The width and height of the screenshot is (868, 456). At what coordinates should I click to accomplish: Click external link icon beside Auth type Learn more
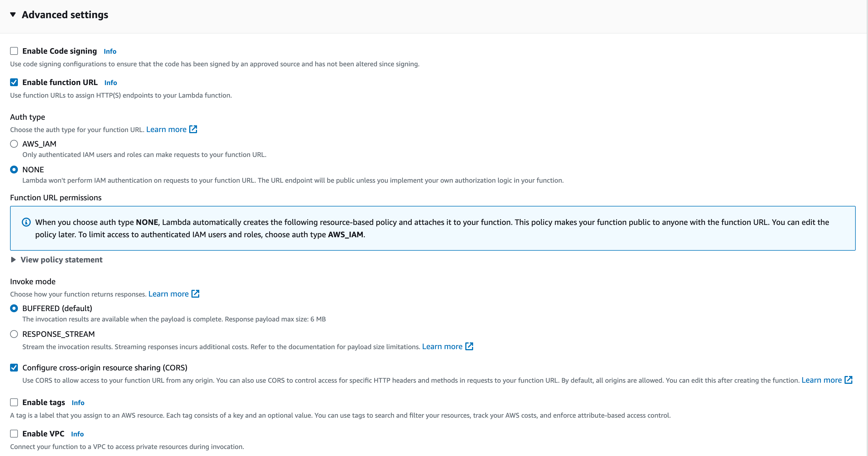point(193,130)
